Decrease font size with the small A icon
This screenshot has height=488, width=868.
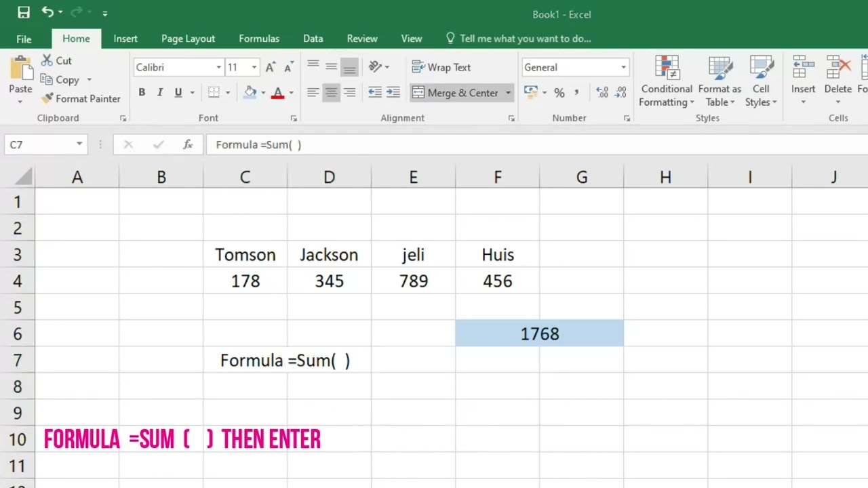click(288, 67)
